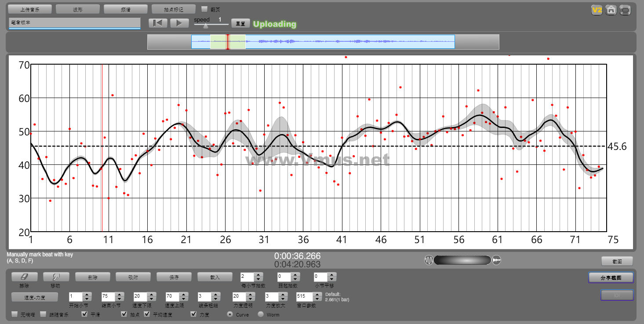Select the Worm radio button
This screenshot has width=644, height=324.
[261, 314]
